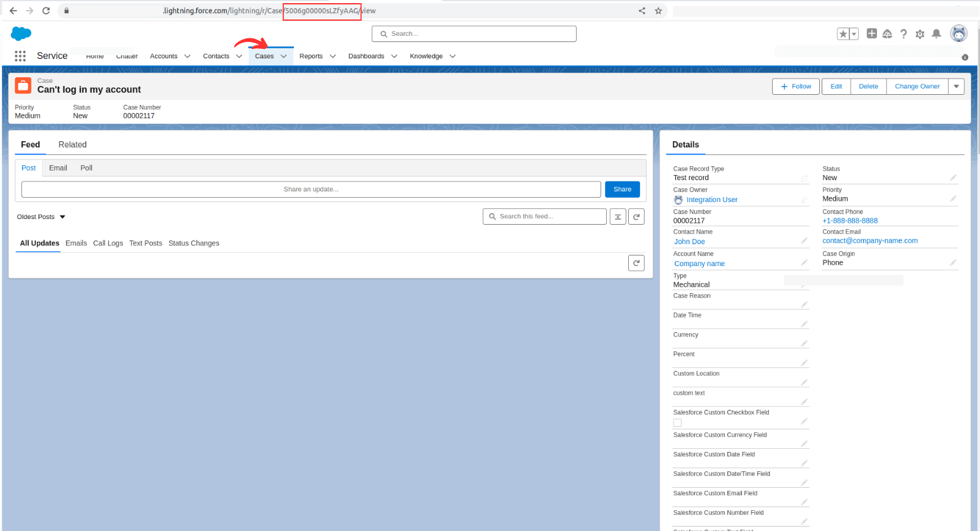Screen dimensions: 980x531
Task: Expand the Reports nav dropdown
Action: (x=332, y=56)
